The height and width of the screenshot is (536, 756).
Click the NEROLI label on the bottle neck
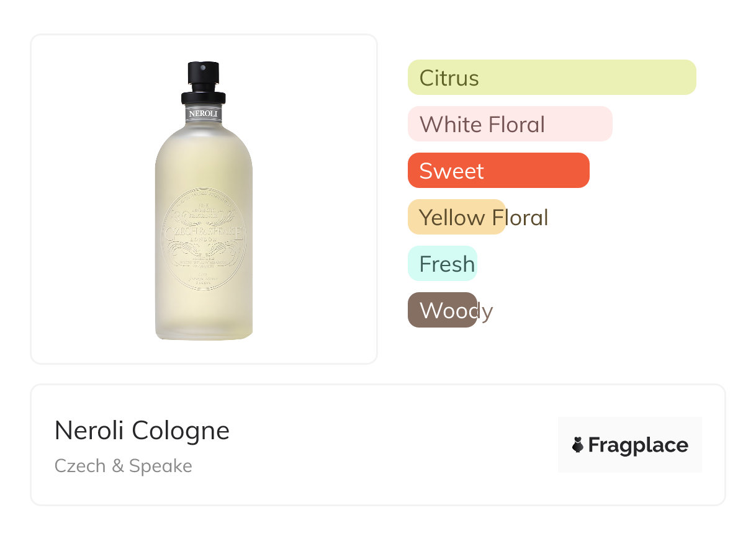point(204,114)
